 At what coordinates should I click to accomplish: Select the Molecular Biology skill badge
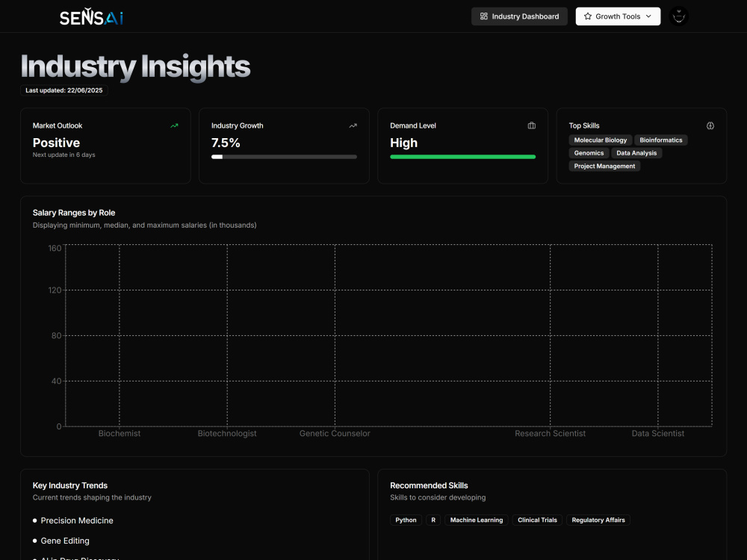601,140
